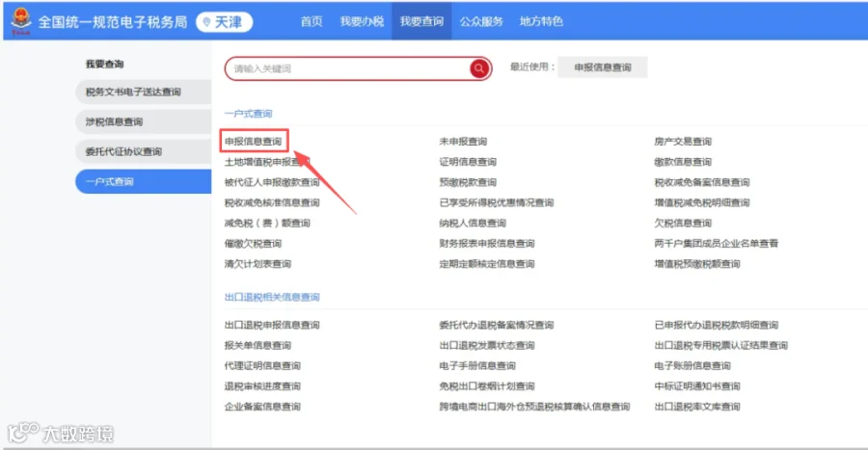Open 出口退税率文库查询 link

697,407
